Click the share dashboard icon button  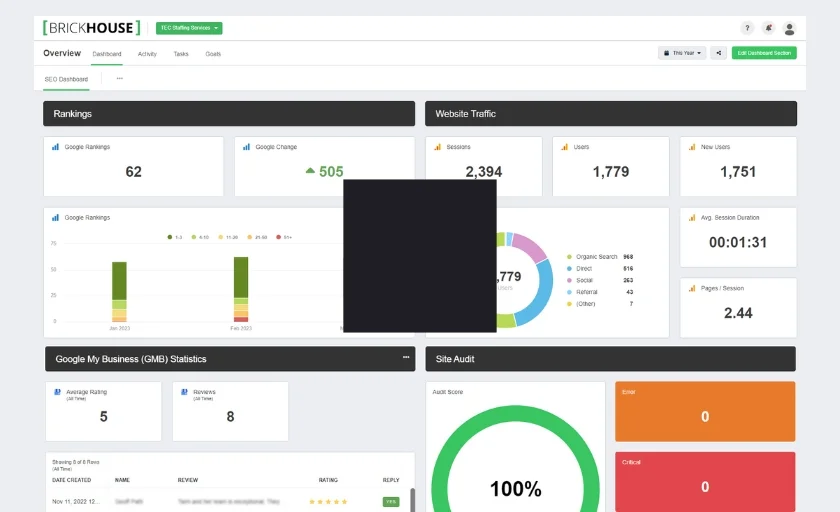(x=718, y=53)
